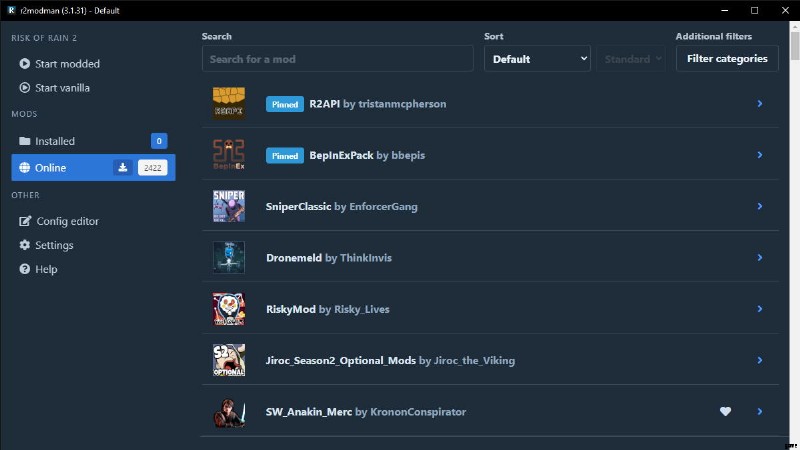Viewport: 800px width, 450px height.
Task: Click the R2API mod thumbnail
Action: pyautogui.click(x=229, y=103)
